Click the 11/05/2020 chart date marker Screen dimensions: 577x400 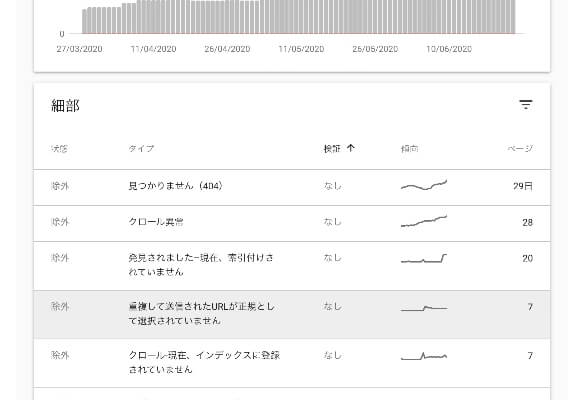pyautogui.click(x=301, y=49)
